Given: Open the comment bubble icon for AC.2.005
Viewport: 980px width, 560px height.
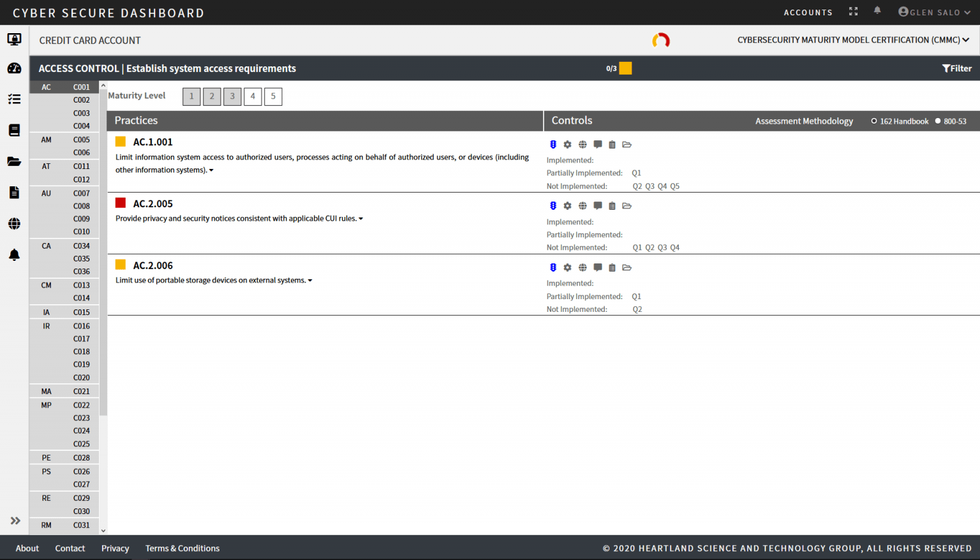Looking at the screenshot, I should (x=598, y=206).
